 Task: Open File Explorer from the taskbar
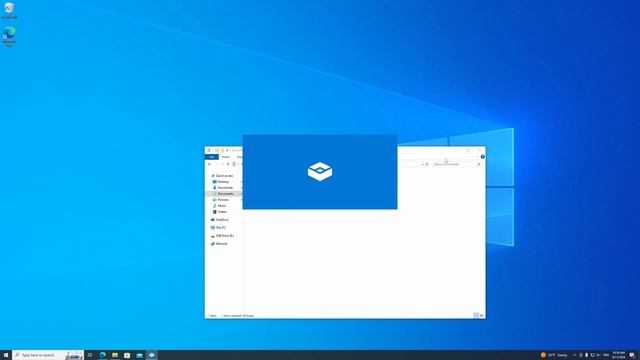pyautogui.click(x=115, y=355)
